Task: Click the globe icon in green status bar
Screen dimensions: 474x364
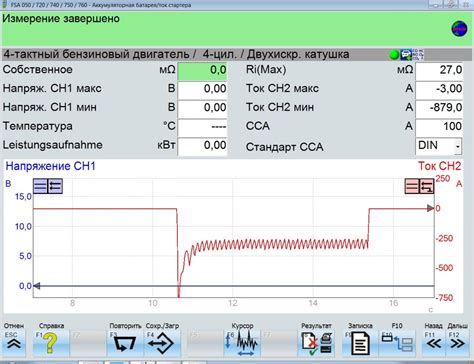Action: click(x=459, y=29)
